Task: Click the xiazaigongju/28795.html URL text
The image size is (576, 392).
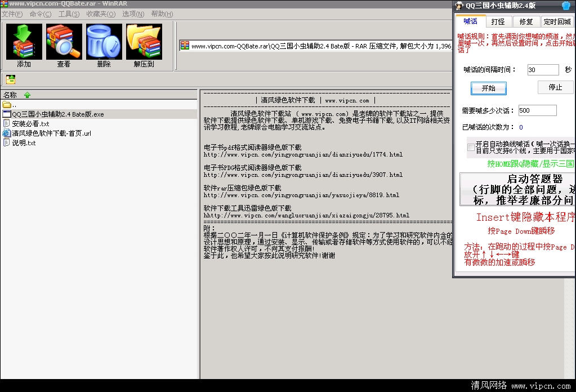Action: tap(306, 215)
